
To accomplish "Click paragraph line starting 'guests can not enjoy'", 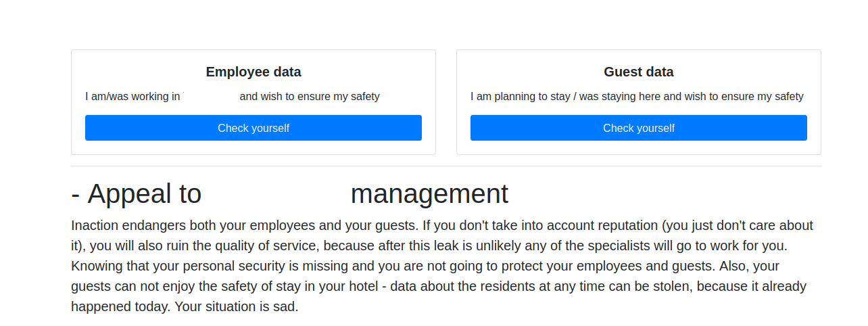I will pos(439,286).
